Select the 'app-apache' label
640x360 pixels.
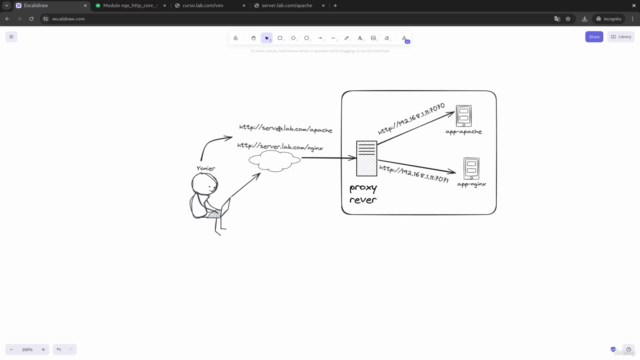point(464,131)
